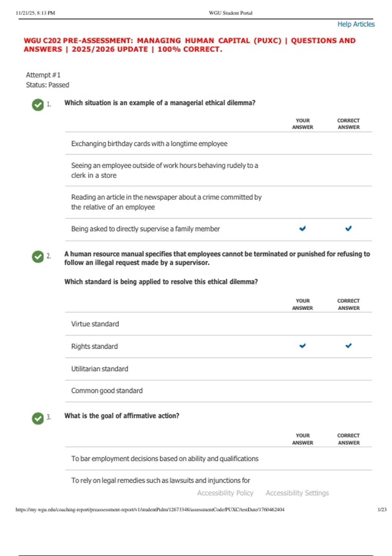The width and height of the screenshot is (392, 556).
Task: Open the Accessibility Settings link
Action: pyautogui.click(x=297, y=493)
